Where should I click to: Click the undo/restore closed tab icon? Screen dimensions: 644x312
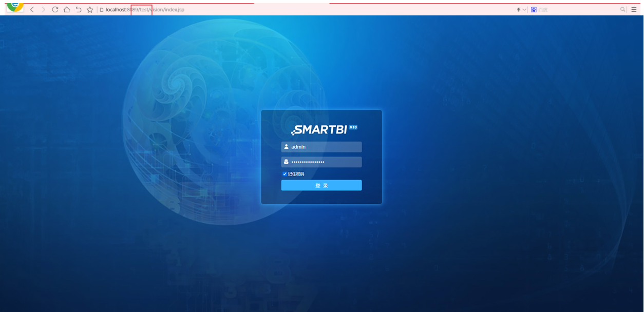point(79,10)
